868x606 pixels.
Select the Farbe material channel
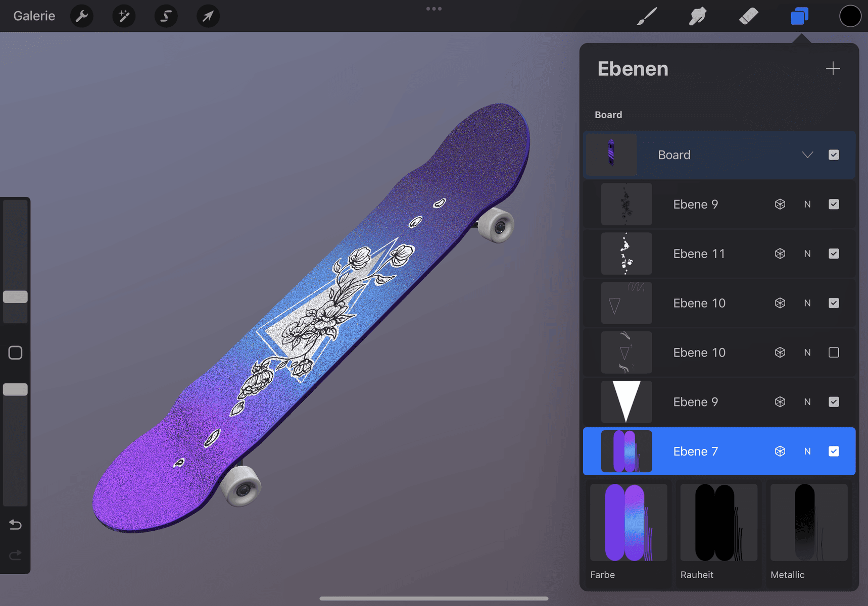coord(629,532)
